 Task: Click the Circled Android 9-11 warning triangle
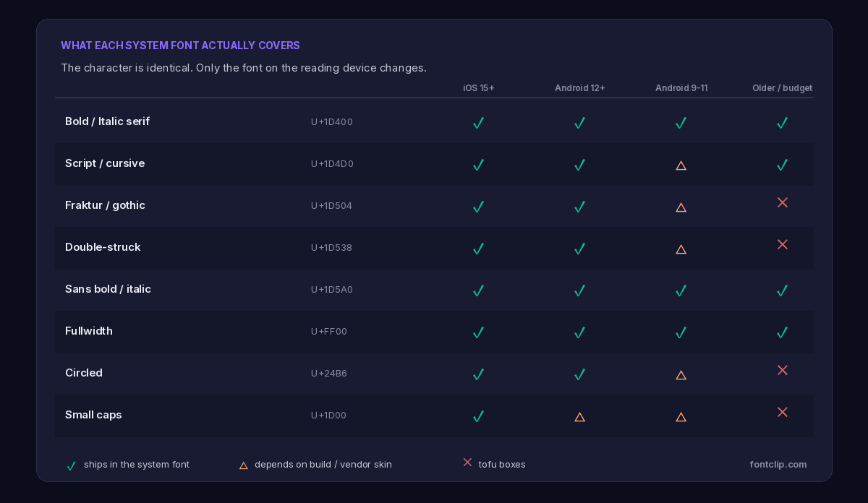coord(681,375)
